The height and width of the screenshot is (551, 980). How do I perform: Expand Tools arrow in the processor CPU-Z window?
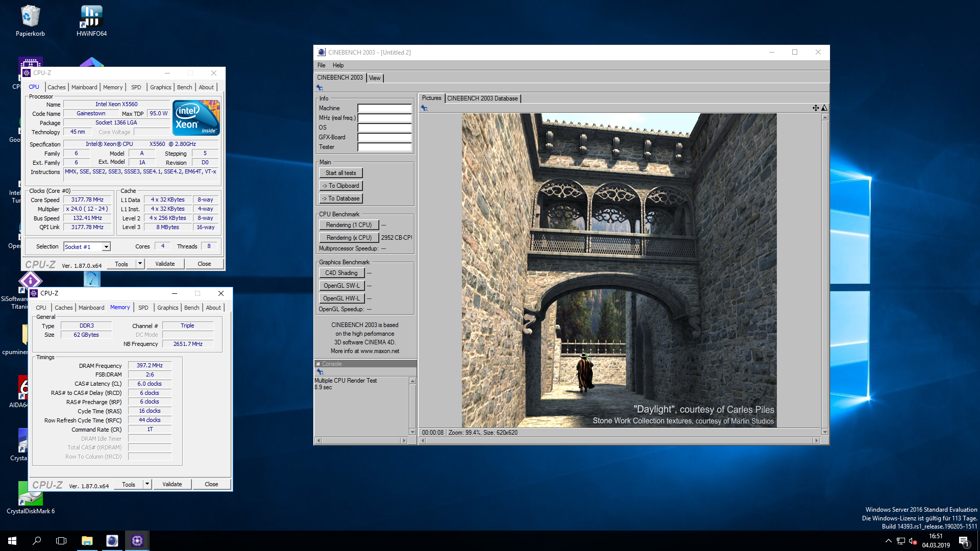[140, 264]
